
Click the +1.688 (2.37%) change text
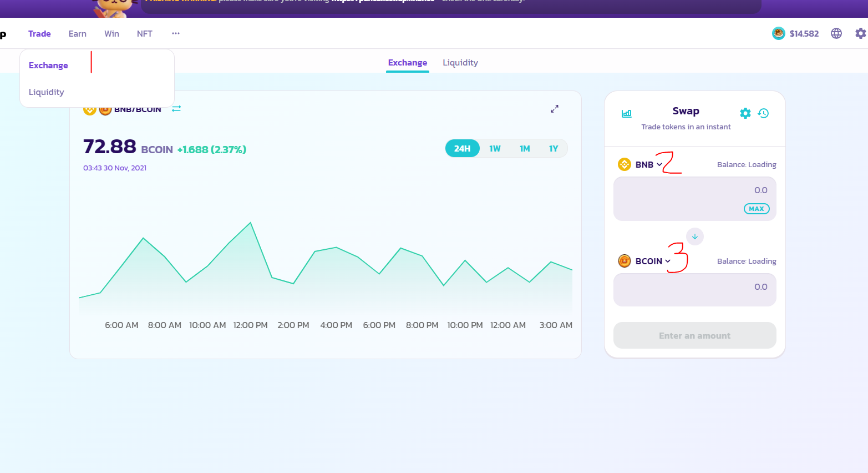[212, 150]
